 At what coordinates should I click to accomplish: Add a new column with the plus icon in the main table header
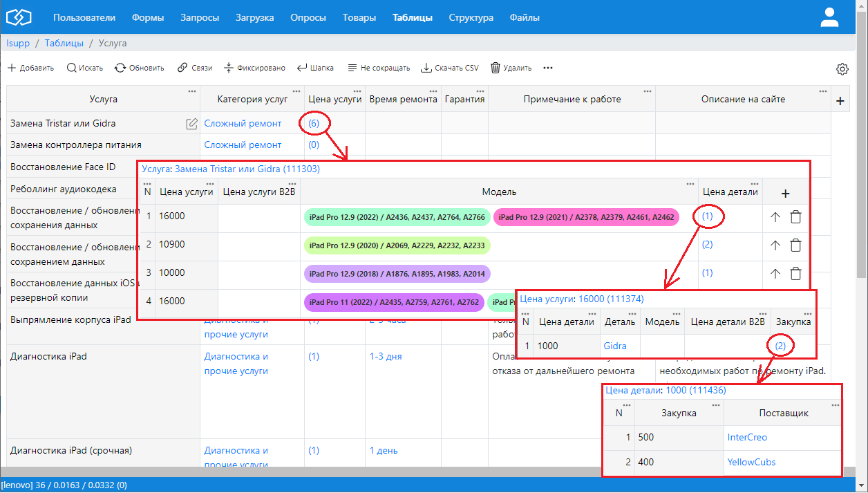(840, 101)
